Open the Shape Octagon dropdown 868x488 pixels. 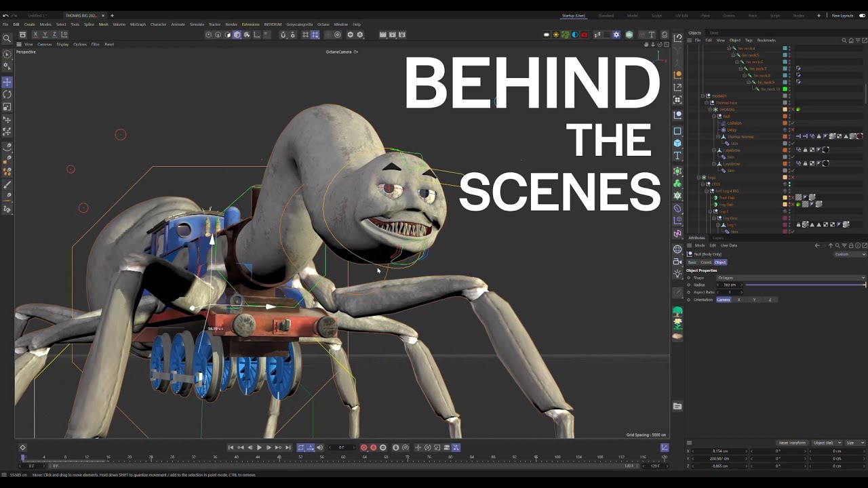[791, 278]
